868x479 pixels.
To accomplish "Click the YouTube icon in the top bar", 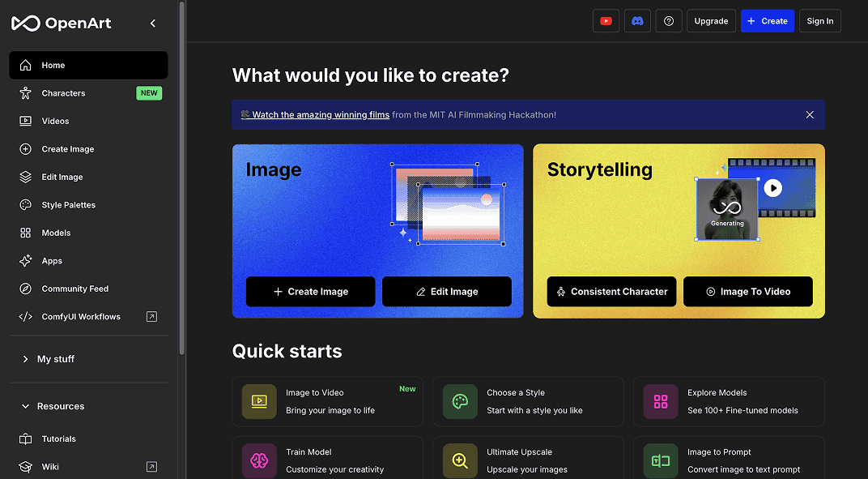I will [x=606, y=20].
